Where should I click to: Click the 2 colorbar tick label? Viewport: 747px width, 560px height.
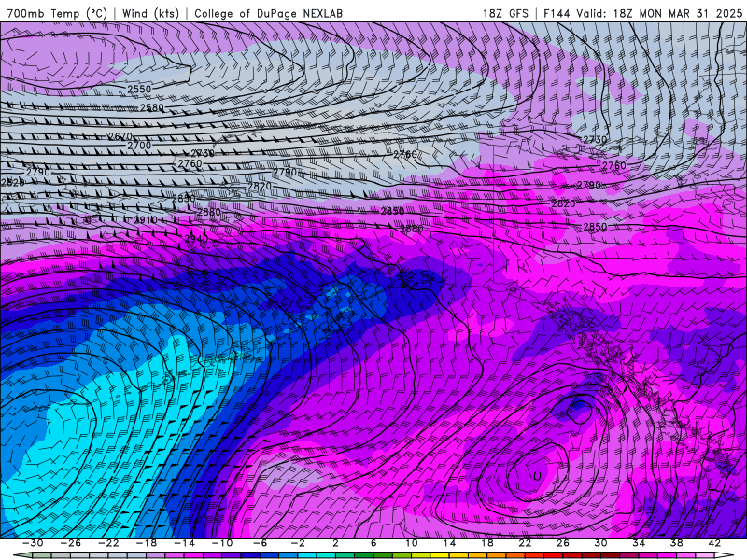[335, 543]
